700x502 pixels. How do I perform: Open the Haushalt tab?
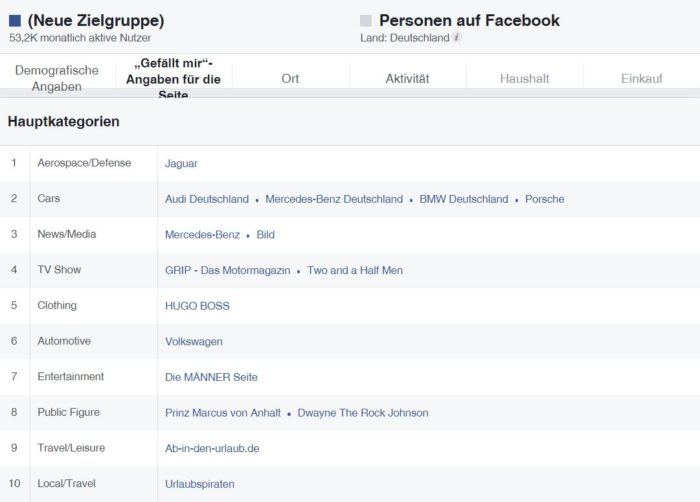tap(525, 79)
